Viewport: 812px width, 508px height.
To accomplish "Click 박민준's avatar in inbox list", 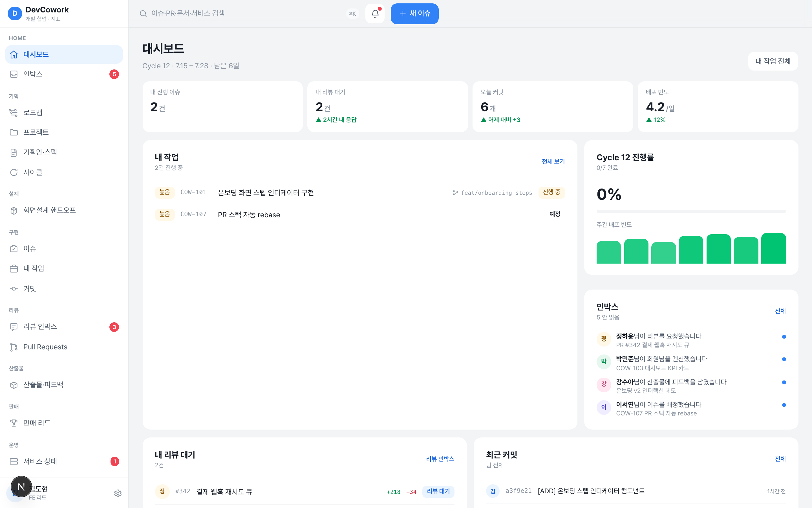I will tap(604, 362).
